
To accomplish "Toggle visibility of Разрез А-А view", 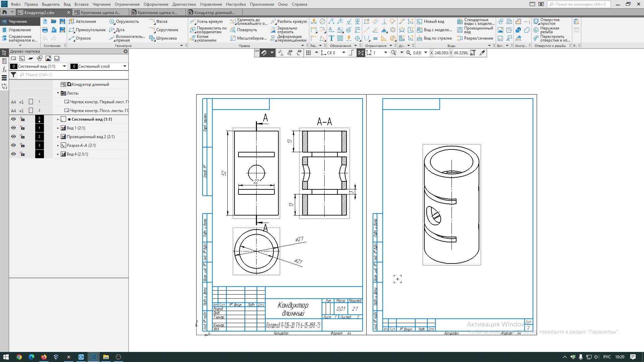I will 13,145.
